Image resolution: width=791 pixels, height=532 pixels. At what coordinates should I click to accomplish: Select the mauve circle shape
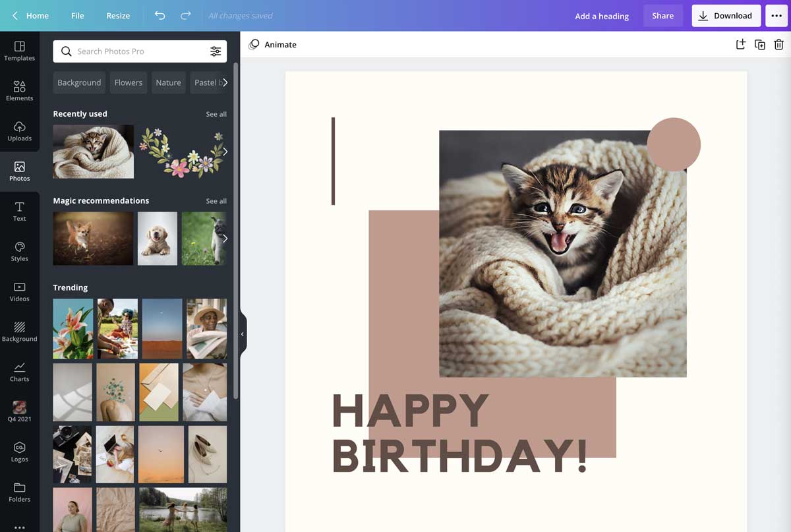pyautogui.click(x=674, y=144)
